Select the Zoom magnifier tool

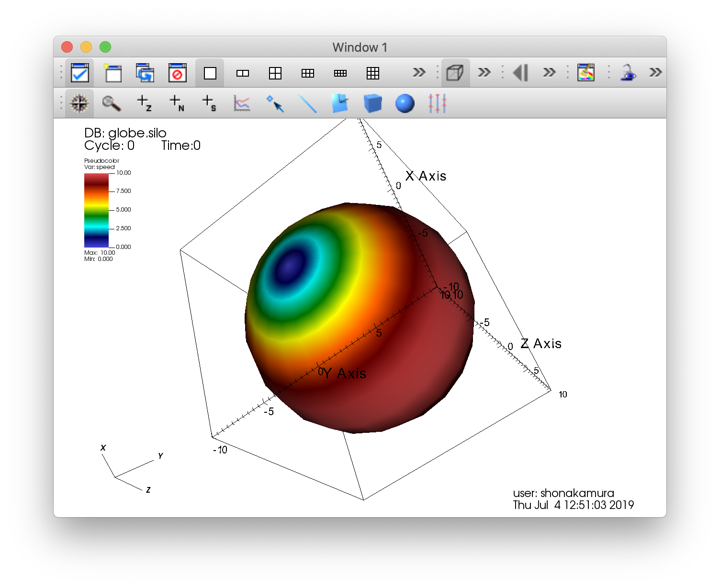[112, 103]
